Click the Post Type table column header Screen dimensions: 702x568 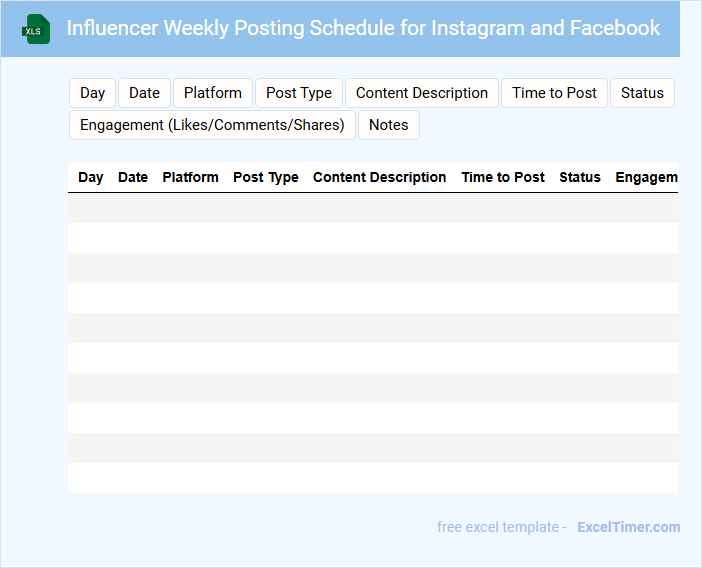(266, 177)
